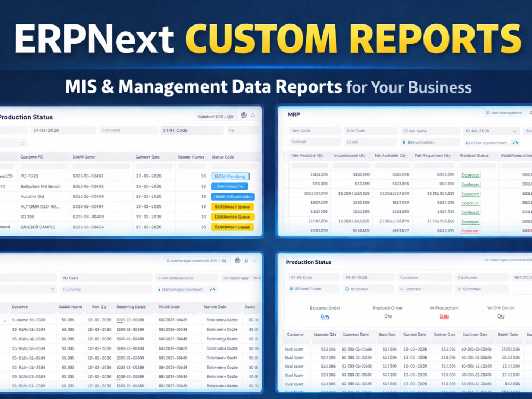
Task: Open the chat icon in top-left Production Status panel
Action: click(244, 115)
